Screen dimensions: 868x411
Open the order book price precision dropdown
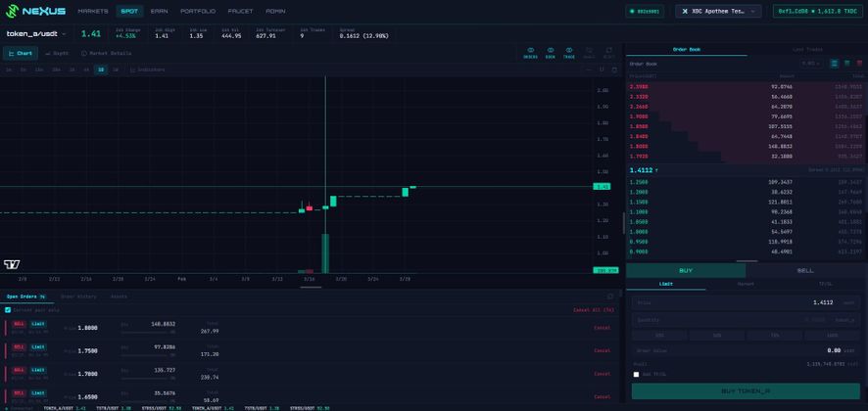(812, 64)
